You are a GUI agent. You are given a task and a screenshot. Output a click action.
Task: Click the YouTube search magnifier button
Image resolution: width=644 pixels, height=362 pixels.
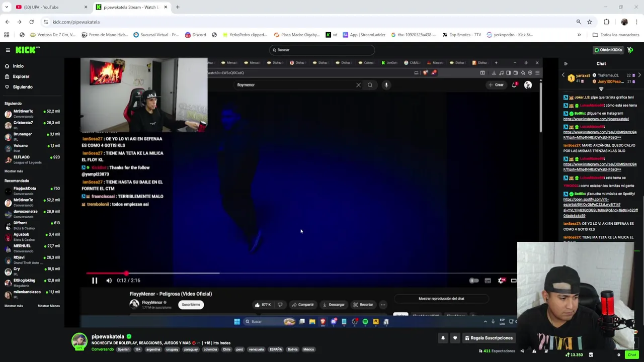[x=370, y=85]
